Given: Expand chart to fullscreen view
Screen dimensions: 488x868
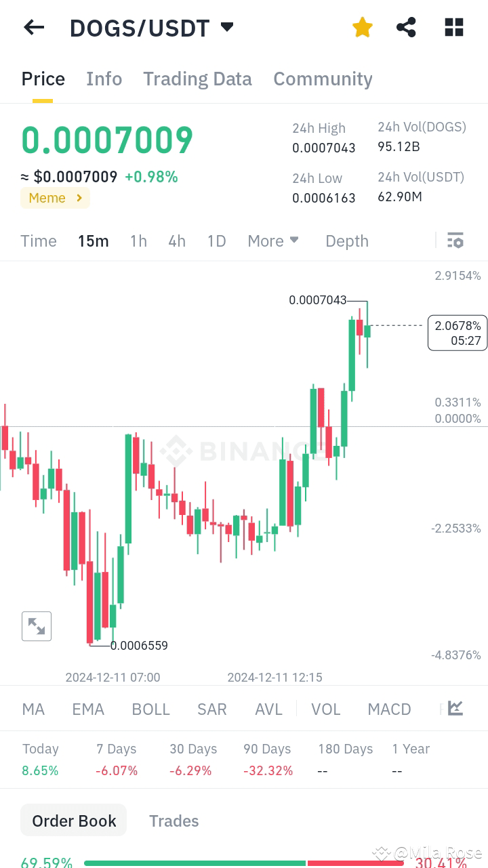Looking at the screenshot, I should [37, 625].
